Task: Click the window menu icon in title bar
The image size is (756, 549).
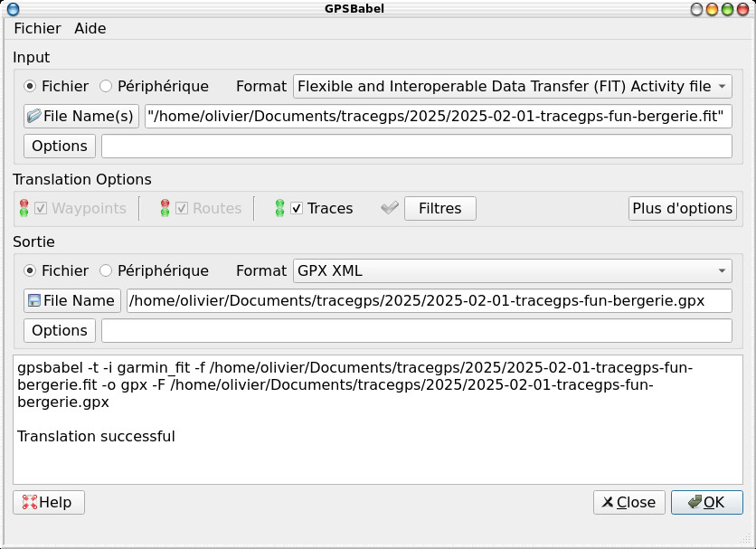Action: pyautogui.click(x=14, y=9)
